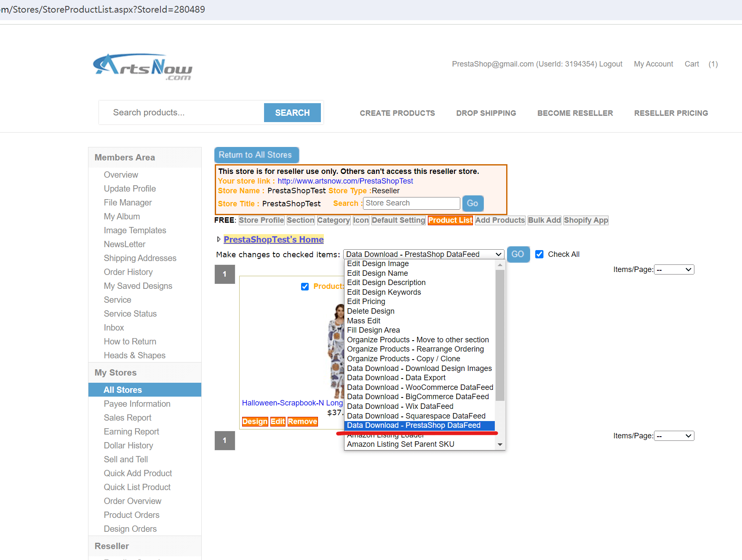Click the bottom page 1 button
This screenshot has height=560, width=742.
pos(224,440)
